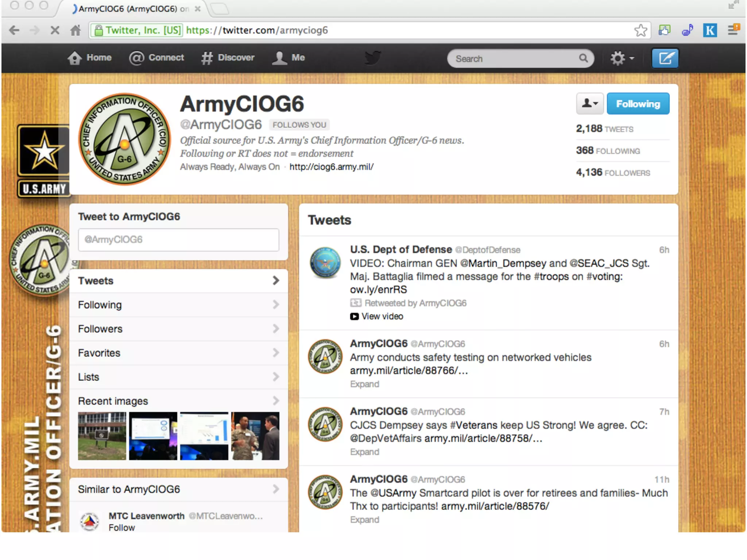Stop page loading with X icon
This screenshot has width=747, height=560.
point(55,30)
